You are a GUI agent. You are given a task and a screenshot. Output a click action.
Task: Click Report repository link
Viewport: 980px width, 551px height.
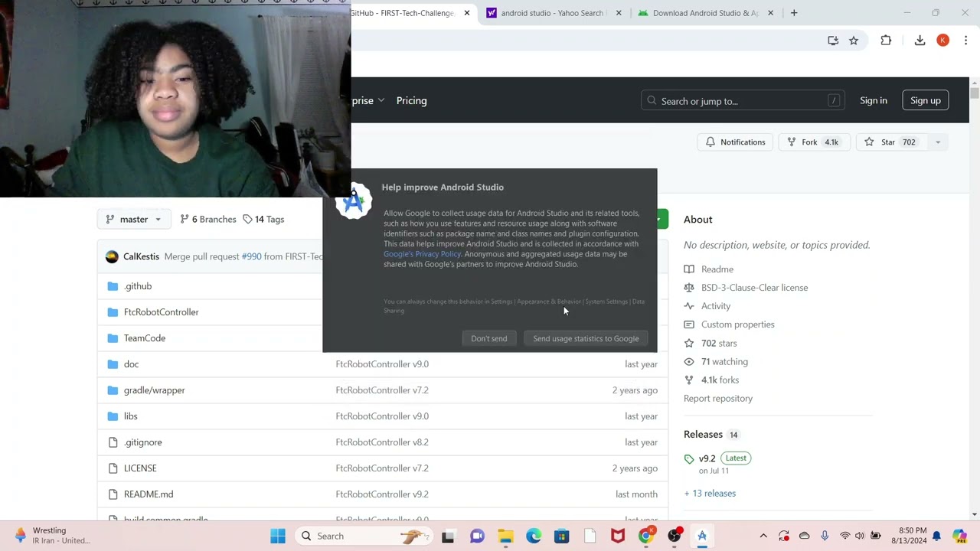tap(718, 399)
